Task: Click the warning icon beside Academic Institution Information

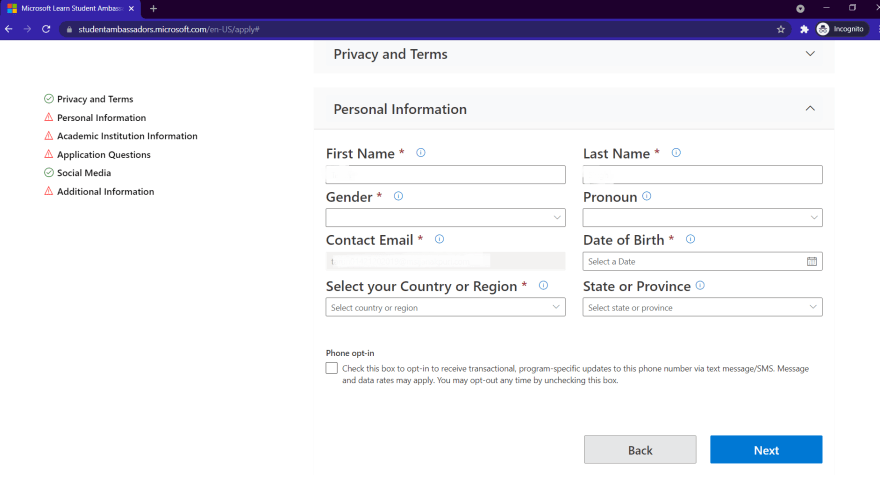Action: click(49, 136)
